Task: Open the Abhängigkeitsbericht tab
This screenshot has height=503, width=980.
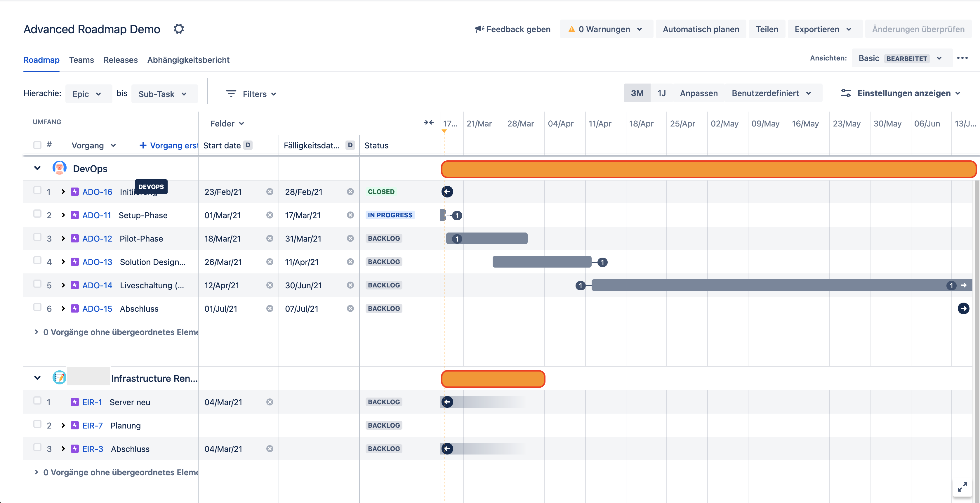Action: 188,60
